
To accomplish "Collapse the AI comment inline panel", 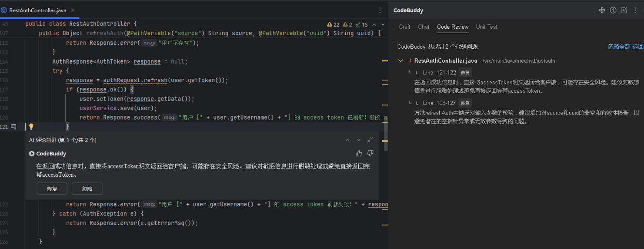I will click(x=370, y=140).
